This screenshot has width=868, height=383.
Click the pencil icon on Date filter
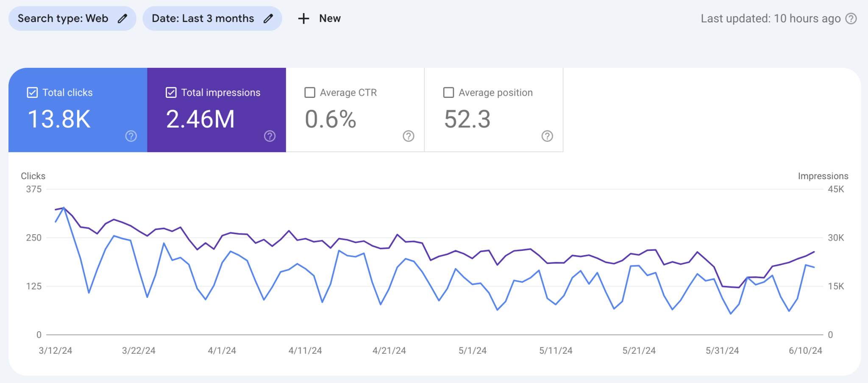click(268, 18)
